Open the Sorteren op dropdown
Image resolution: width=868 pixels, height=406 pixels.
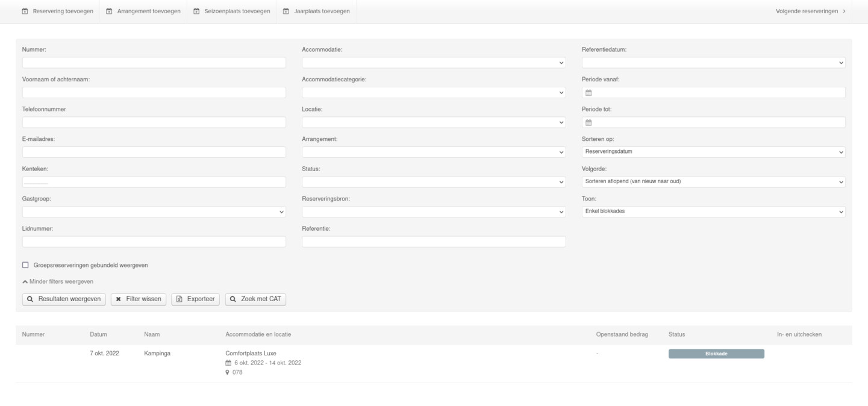tap(713, 152)
